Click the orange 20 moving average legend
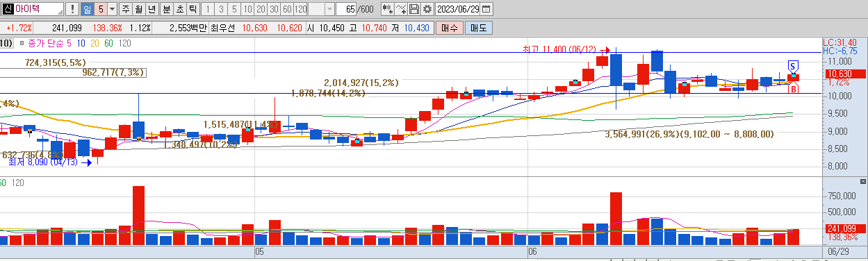The height and width of the screenshot is (261, 868). (x=95, y=43)
